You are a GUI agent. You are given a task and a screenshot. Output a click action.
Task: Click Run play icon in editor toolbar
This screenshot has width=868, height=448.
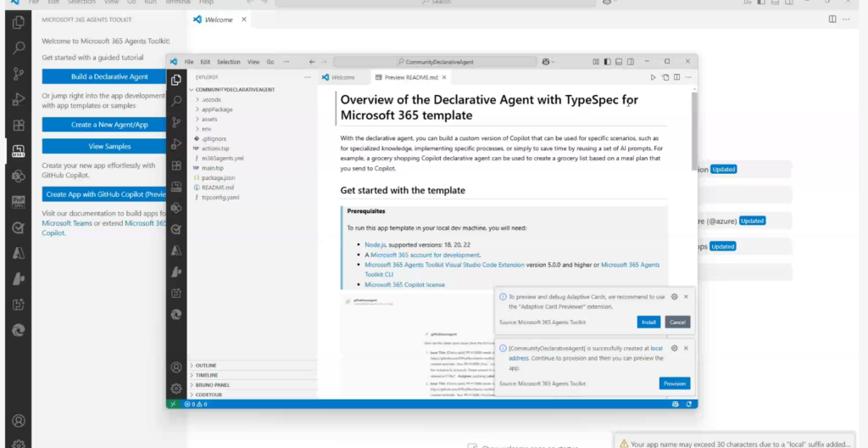click(x=654, y=77)
